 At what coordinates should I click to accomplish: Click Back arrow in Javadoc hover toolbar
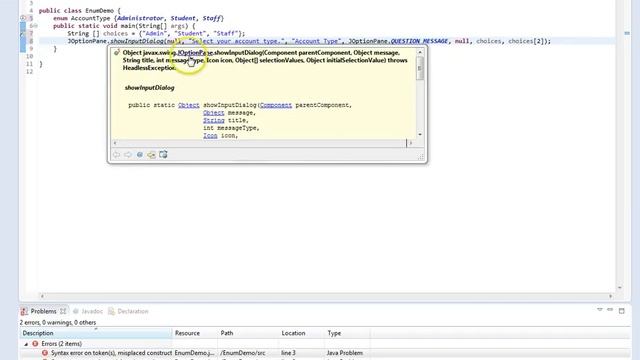pyautogui.click(x=116, y=155)
